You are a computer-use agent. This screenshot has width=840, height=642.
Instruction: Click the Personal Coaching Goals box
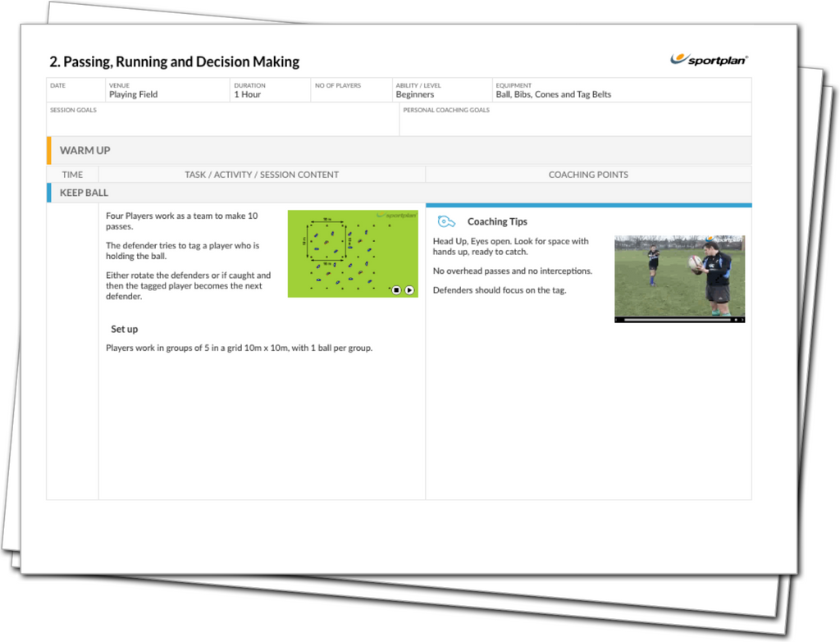[575, 119]
